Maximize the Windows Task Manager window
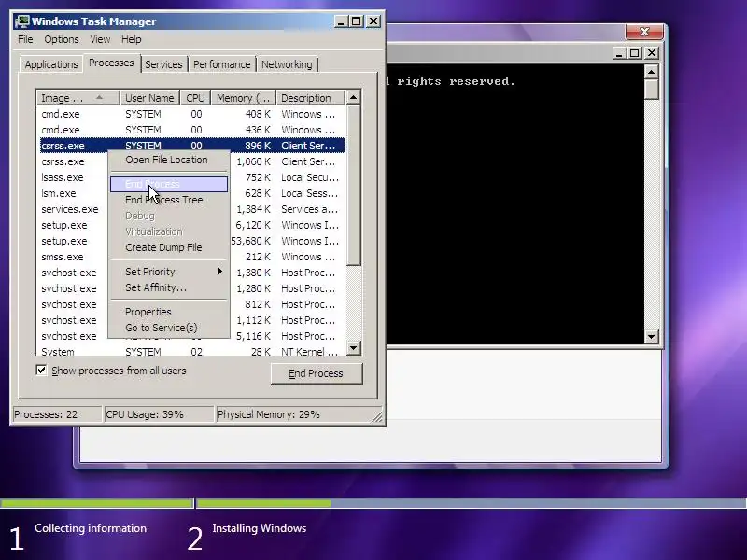 [357, 21]
